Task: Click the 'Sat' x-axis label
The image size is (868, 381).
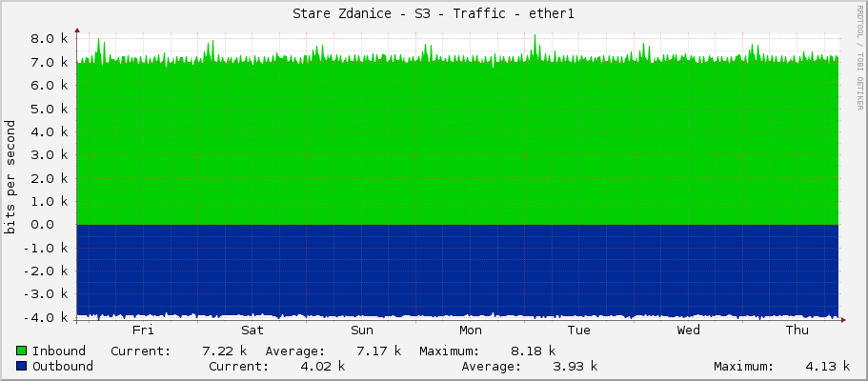Action: point(252,331)
